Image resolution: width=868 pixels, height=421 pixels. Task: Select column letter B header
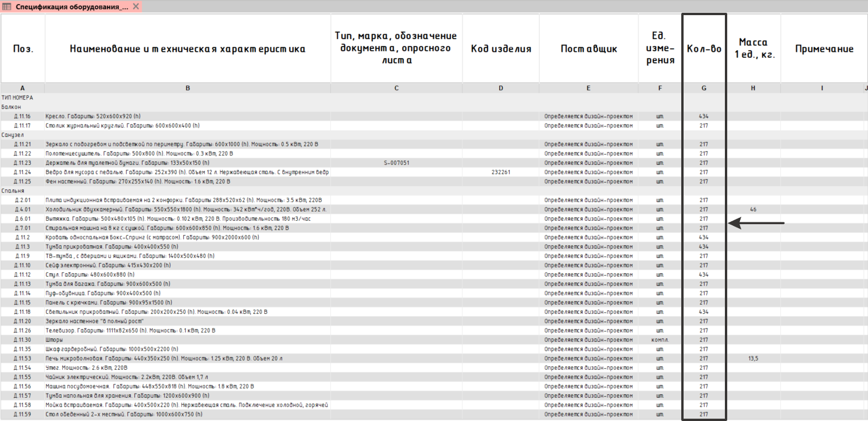(x=187, y=88)
